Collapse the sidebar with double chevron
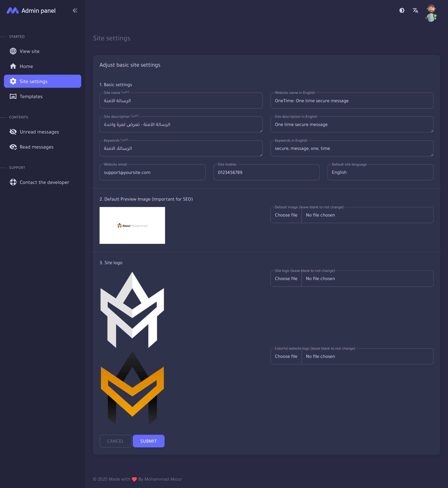The height and width of the screenshot is (488, 448). [75, 10]
